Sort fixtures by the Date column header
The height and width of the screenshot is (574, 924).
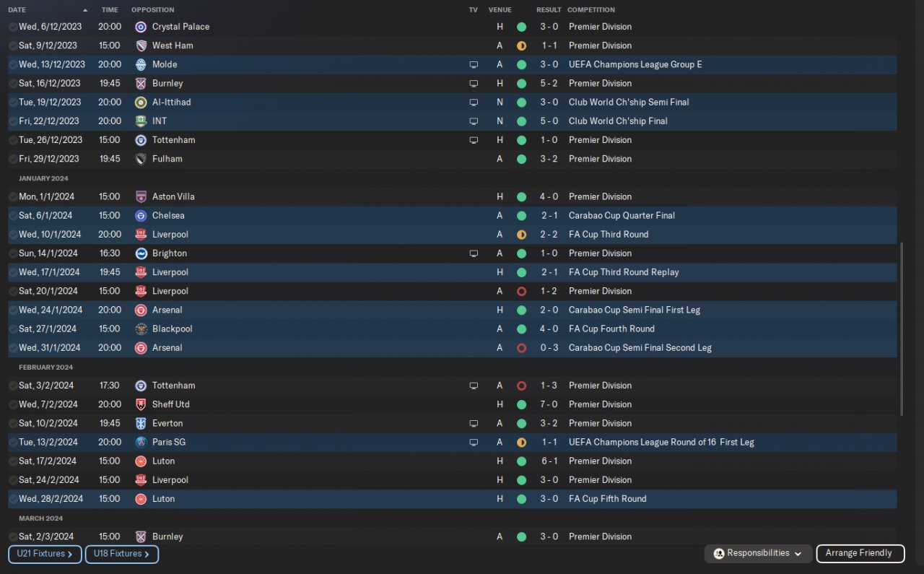point(17,10)
